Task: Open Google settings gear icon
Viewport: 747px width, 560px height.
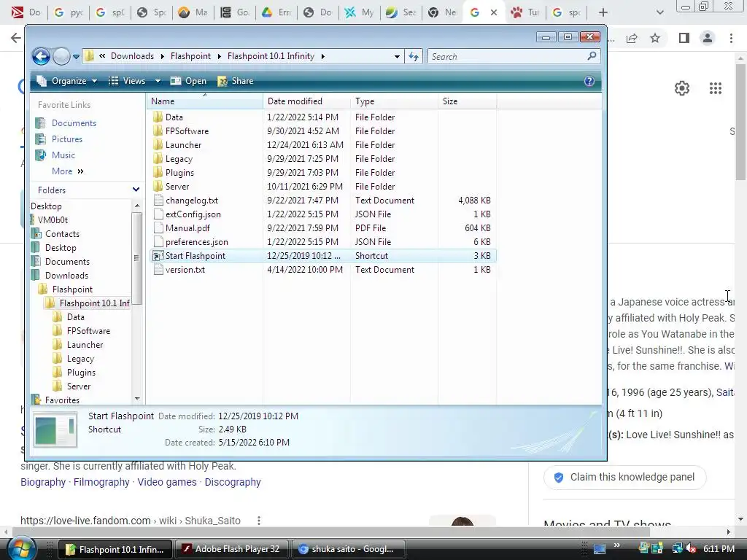Action: point(682,88)
